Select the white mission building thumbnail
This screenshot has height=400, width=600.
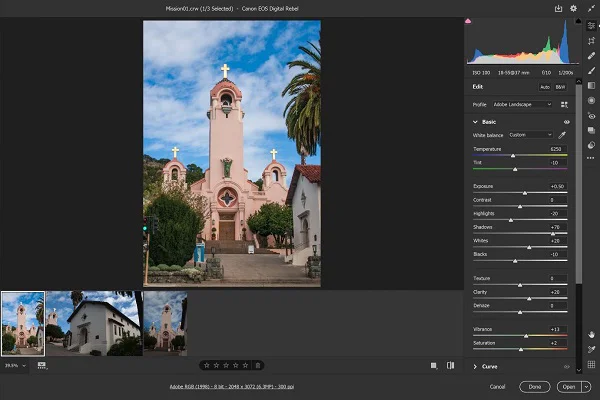[92, 323]
